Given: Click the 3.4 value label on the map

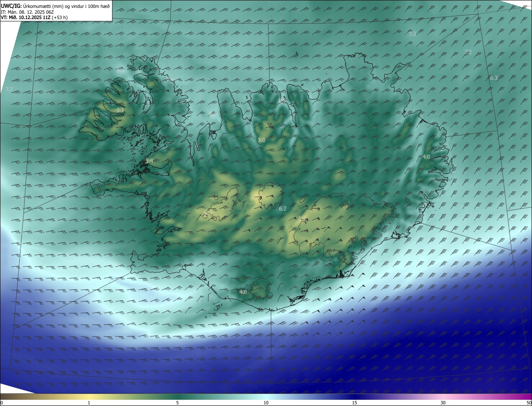Looking at the screenshot, I should (x=149, y=161).
